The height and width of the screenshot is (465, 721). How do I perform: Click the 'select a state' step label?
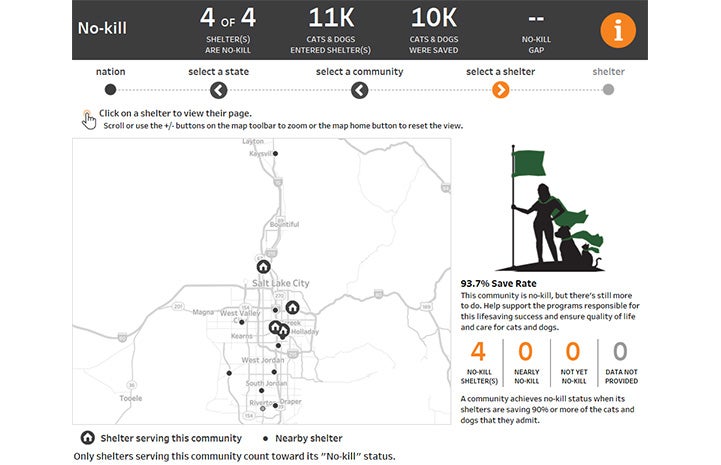tap(218, 72)
